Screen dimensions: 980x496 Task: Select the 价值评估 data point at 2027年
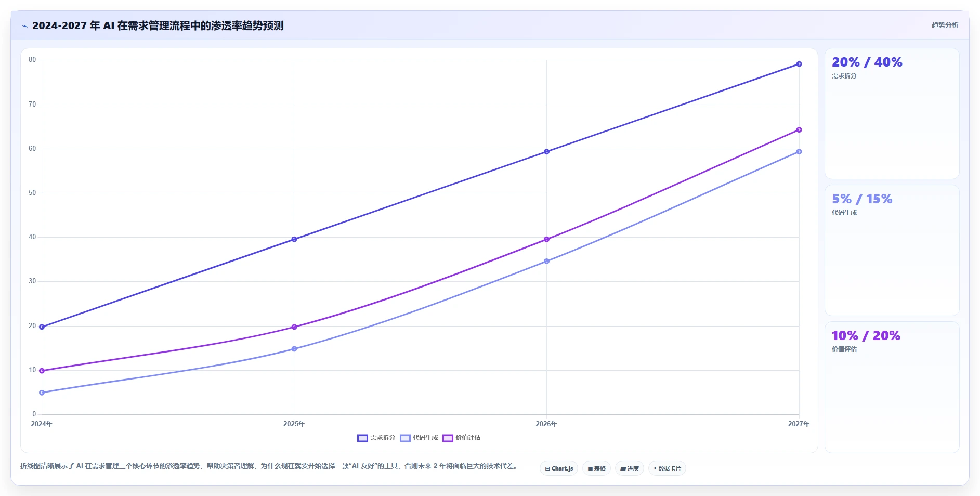click(x=799, y=130)
